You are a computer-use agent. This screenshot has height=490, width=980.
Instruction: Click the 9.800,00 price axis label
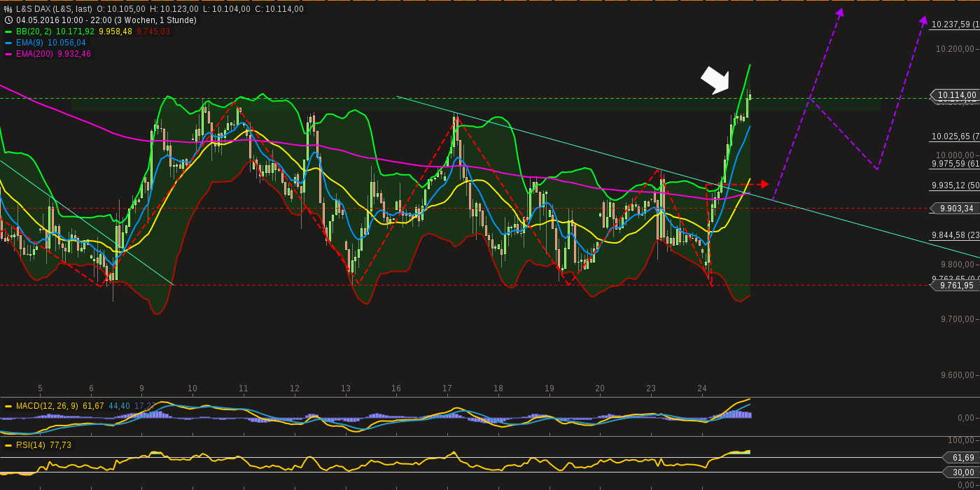(x=958, y=265)
